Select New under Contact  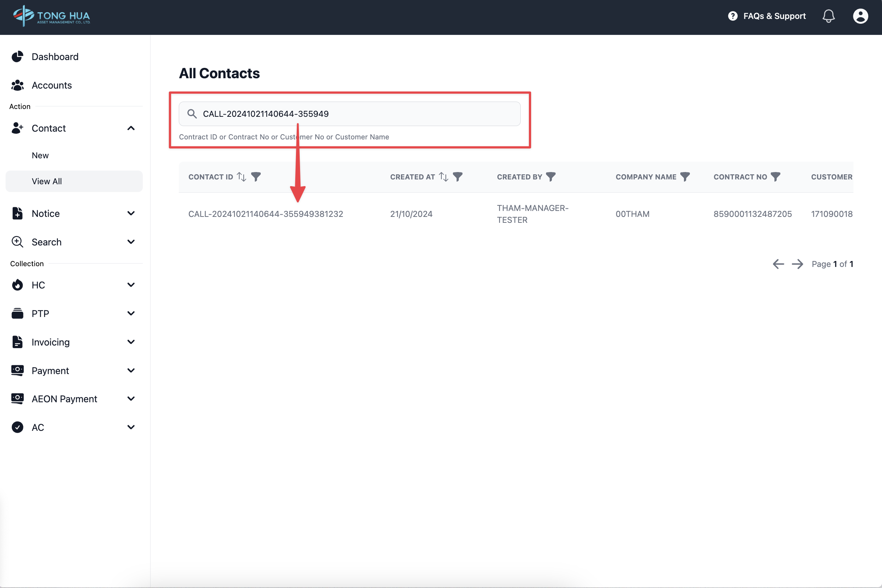click(40, 155)
